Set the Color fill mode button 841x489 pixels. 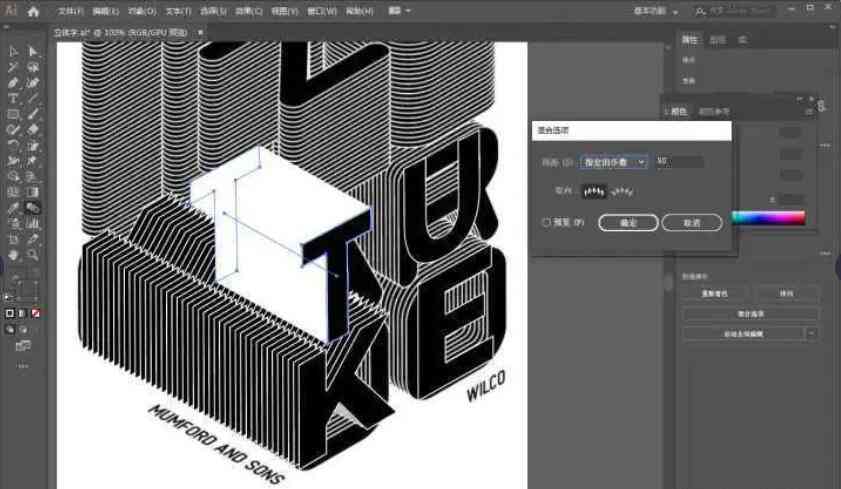click(x=10, y=313)
